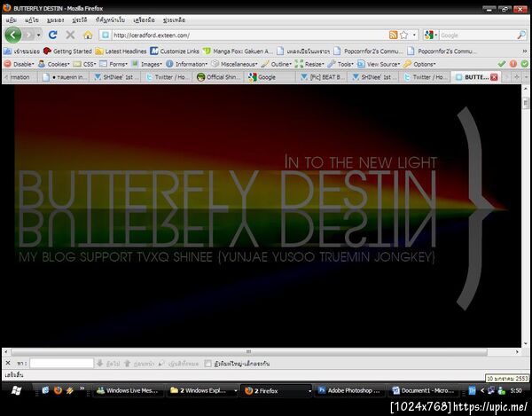532x416 pixels.
Task: Open the Manga Fox: Gakuen A... bookmark
Action: [x=238, y=51]
